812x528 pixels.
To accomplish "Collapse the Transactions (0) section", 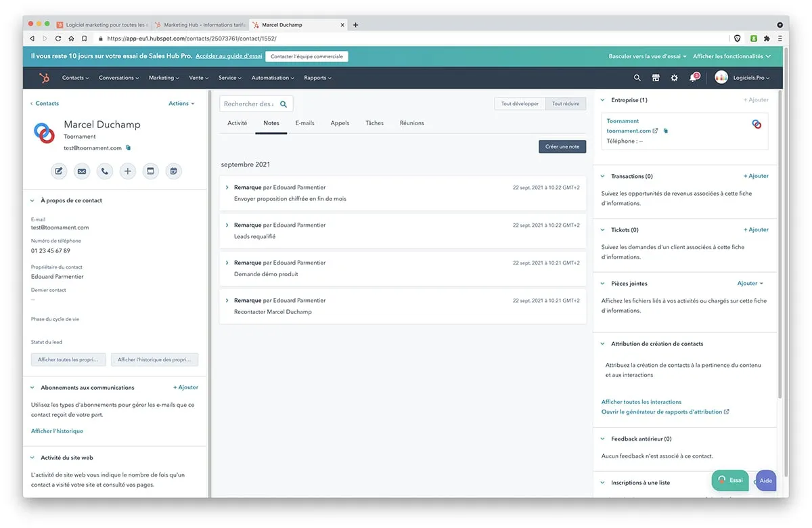I will point(603,176).
